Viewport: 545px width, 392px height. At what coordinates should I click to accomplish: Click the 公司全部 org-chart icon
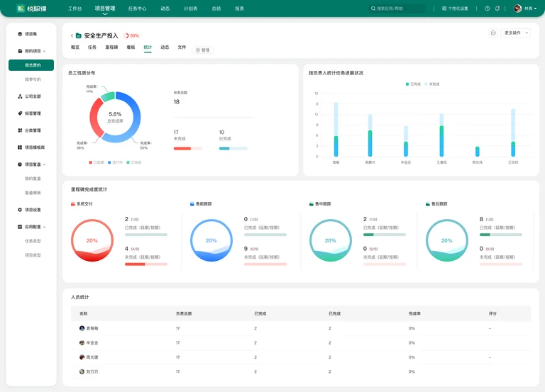(20, 96)
